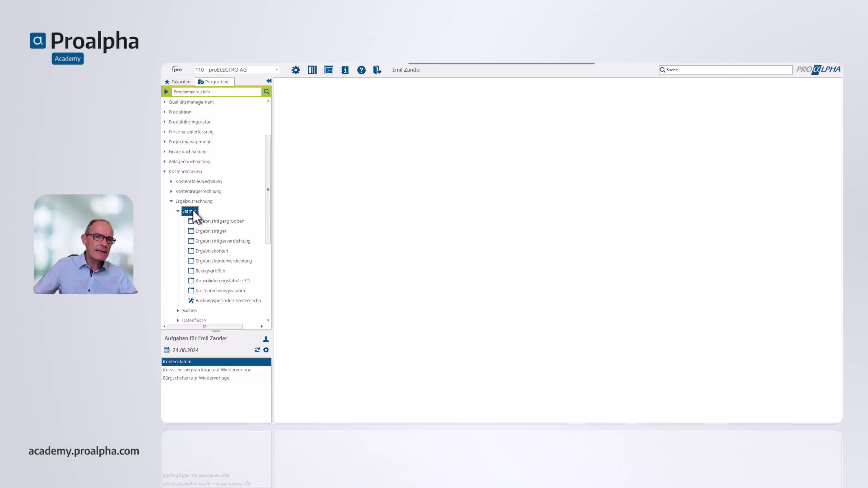
Task: Click the logout door icon
Action: point(377,70)
